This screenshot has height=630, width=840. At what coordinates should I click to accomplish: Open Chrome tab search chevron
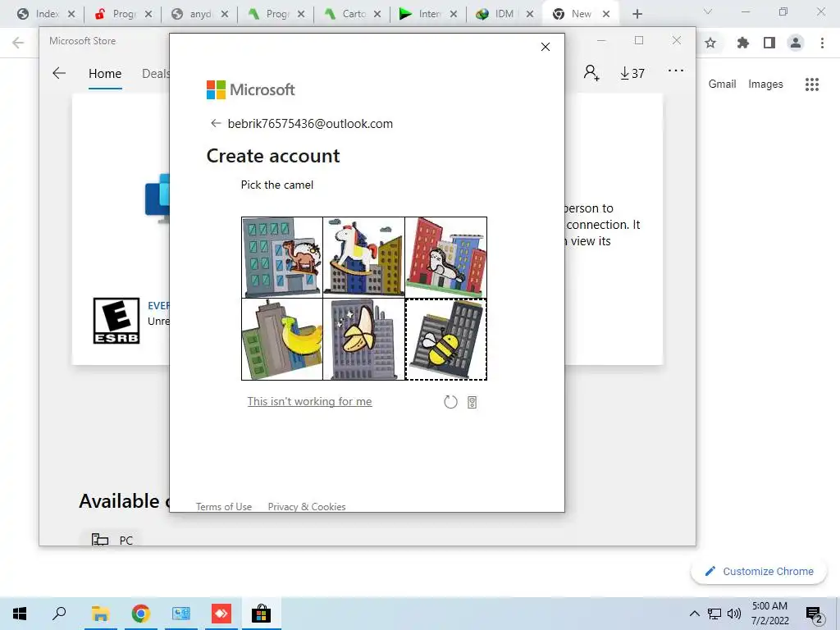click(x=708, y=11)
